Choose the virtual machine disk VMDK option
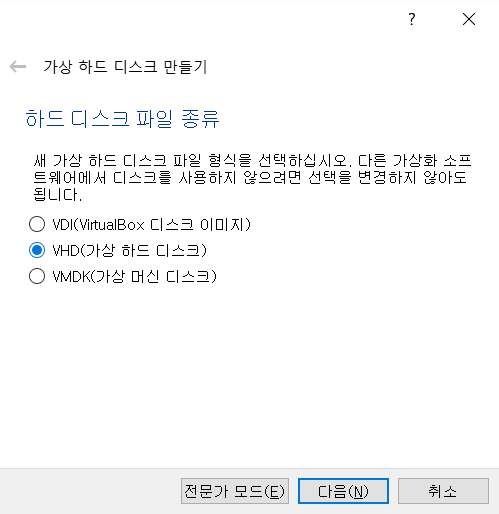Screen dimensions: 499x514 [123, 276]
